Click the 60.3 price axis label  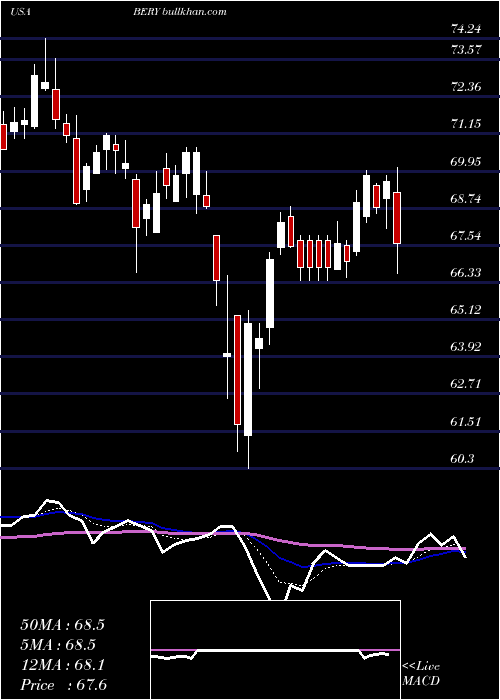coord(462,459)
